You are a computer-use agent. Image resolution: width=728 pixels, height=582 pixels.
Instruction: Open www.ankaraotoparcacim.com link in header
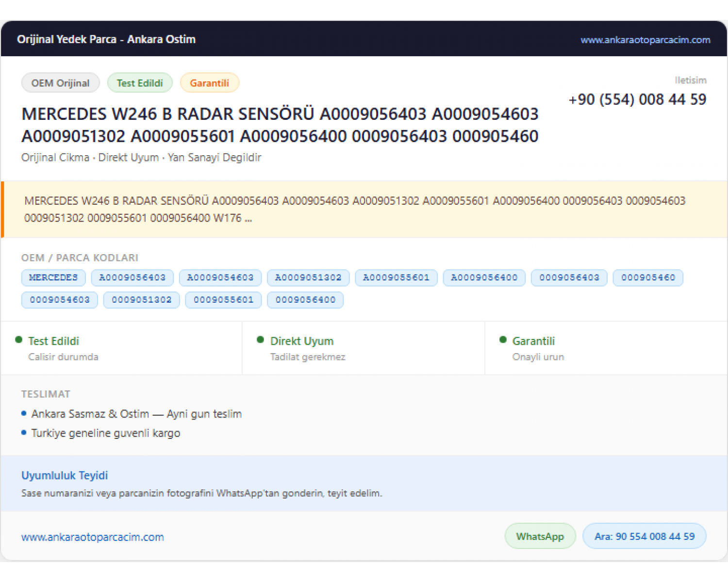tap(645, 40)
